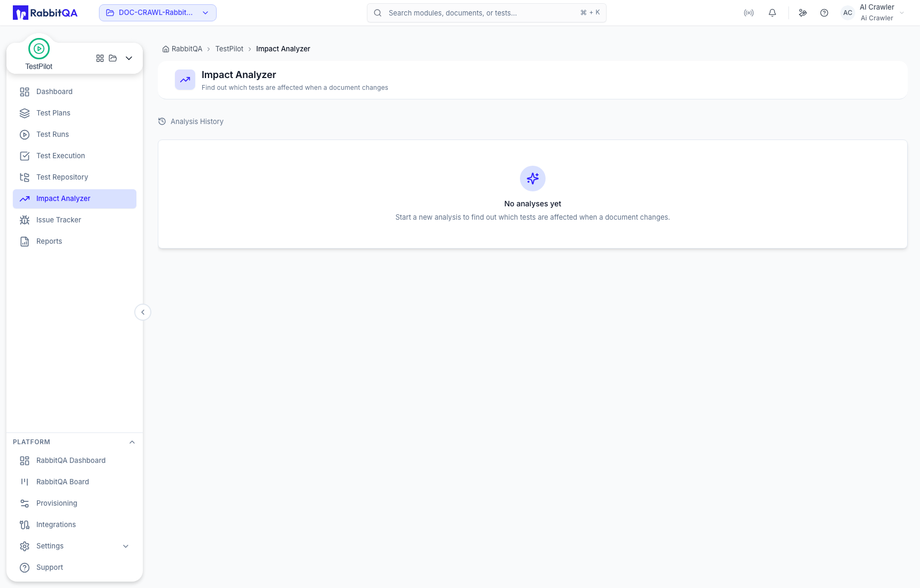Screen dimensions: 920x588
Task: Open Issue Tracker
Action: [x=74, y=220]
